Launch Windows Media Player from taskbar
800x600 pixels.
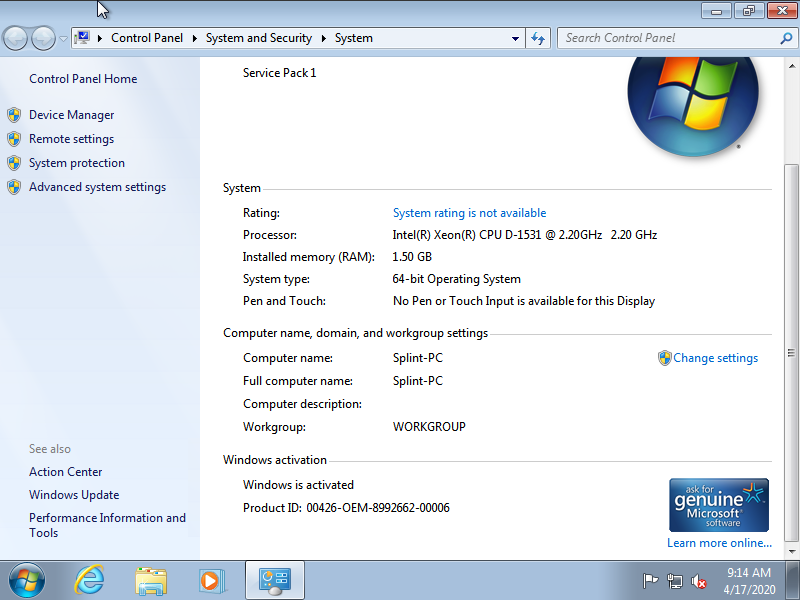[x=211, y=581]
